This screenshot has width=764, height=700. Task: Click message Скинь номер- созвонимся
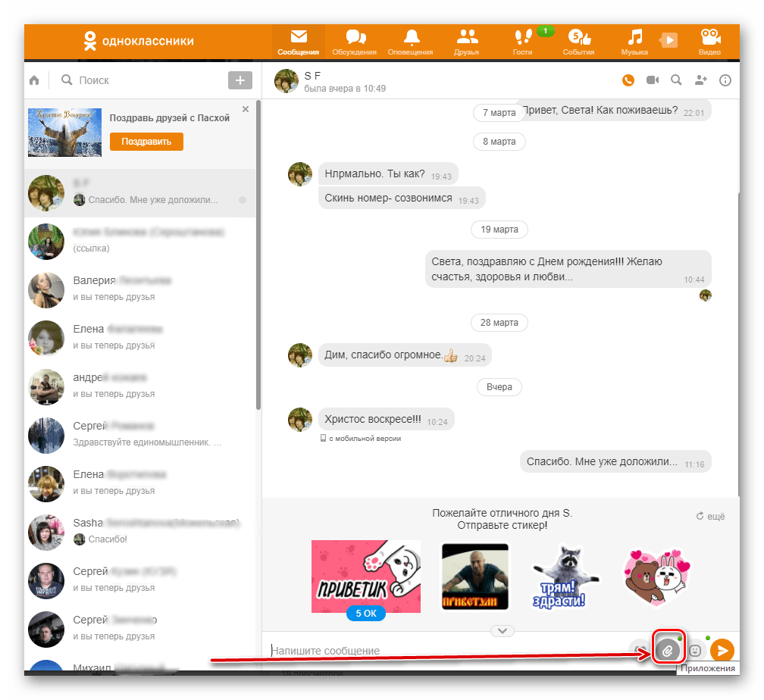(x=402, y=198)
